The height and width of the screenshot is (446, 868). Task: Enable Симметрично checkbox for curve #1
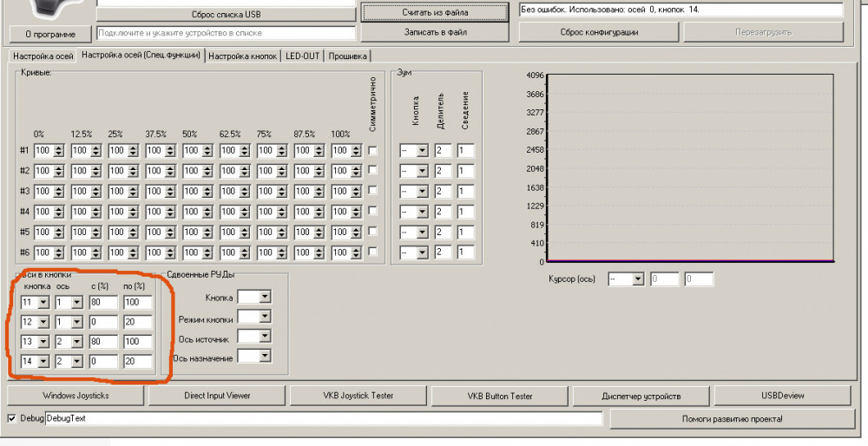tap(373, 150)
